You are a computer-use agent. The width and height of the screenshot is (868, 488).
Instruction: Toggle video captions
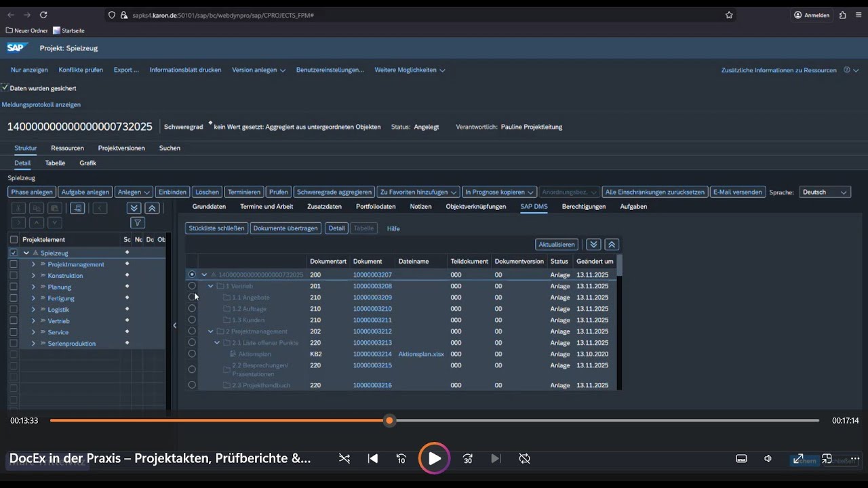[x=741, y=459]
